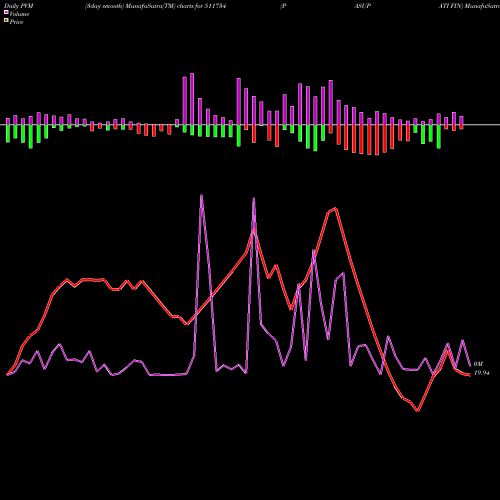Viewport: 500px width, 500px height.
Task: Click the Price legend swatch
Action: pos(6,21)
